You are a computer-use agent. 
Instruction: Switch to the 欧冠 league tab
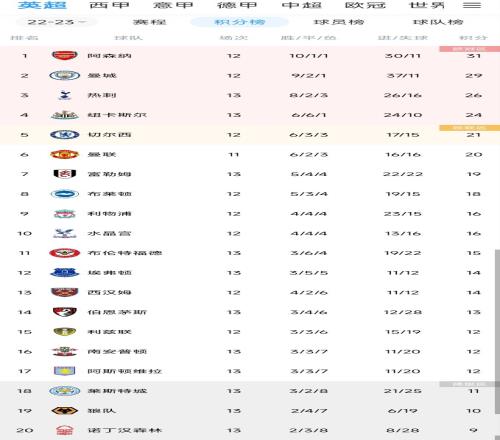[x=365, y=5]
